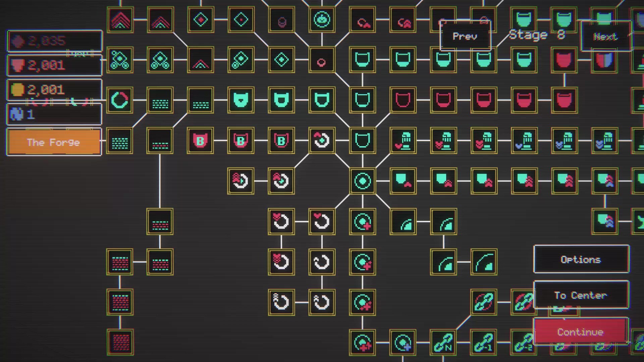This screenshot has width=644, height=362.
Task: Open the Options panel
Action: pyautogui.click(x=581, y=259)
